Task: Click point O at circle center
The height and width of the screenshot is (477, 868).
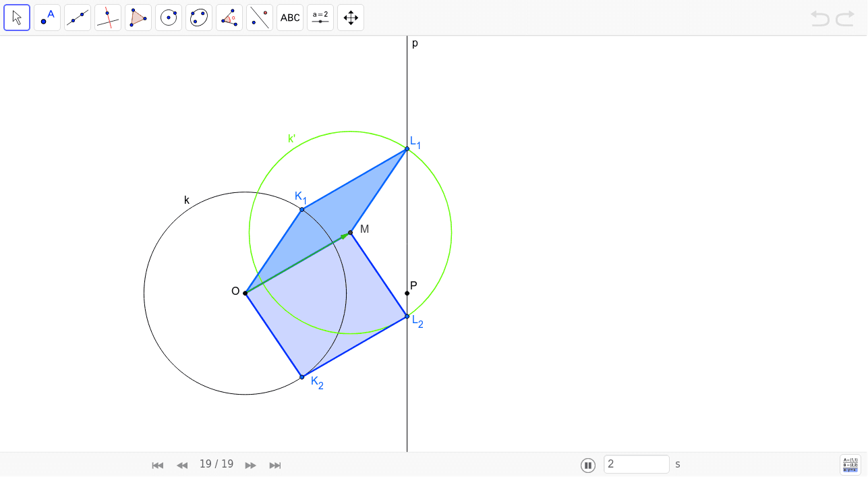Action: 245,293
